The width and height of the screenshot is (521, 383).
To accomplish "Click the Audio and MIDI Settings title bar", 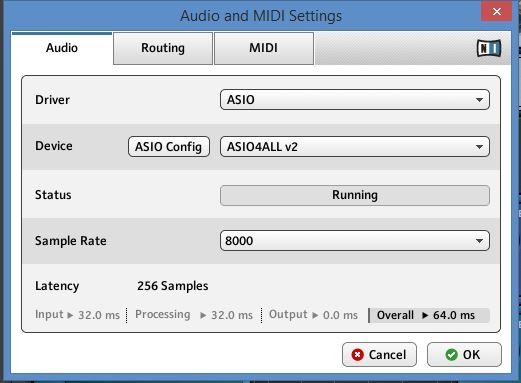I will [x=261, y=16].
